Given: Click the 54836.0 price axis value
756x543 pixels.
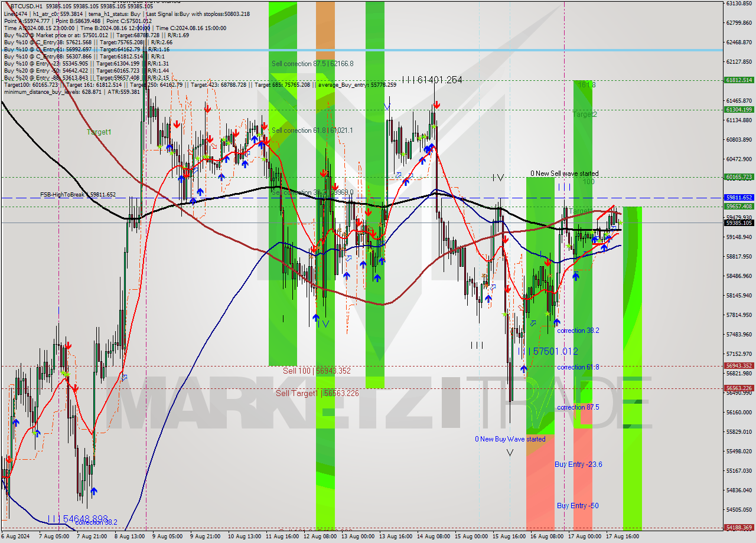Looking at the screenshot, I should point(738,490).
